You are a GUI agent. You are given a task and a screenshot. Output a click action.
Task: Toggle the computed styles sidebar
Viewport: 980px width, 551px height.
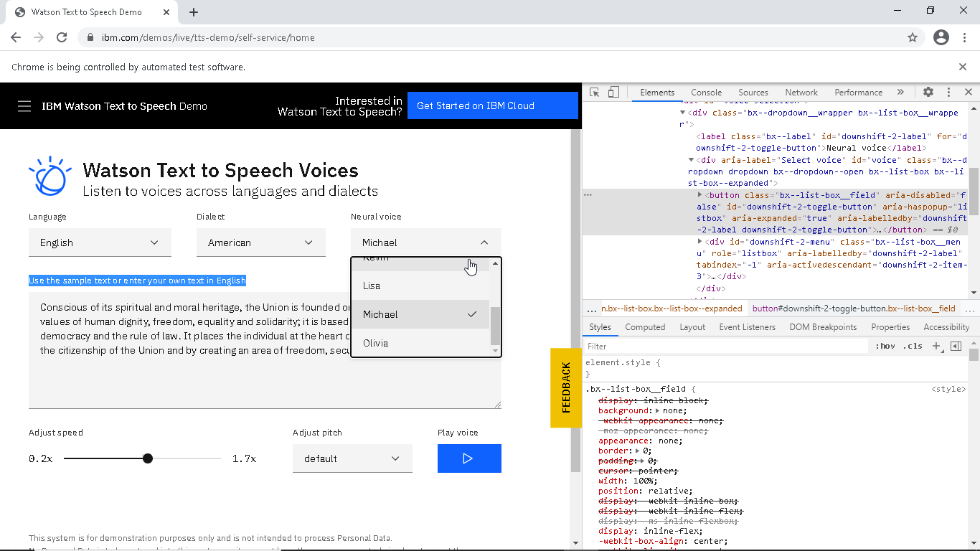tap(956, 346)
